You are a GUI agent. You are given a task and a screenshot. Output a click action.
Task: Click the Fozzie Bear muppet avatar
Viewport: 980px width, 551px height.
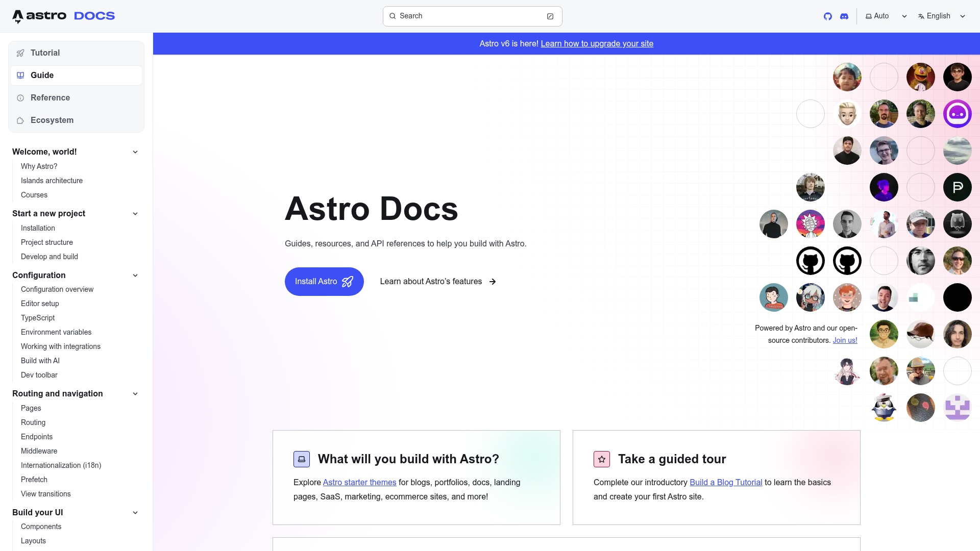coord(921,77)
